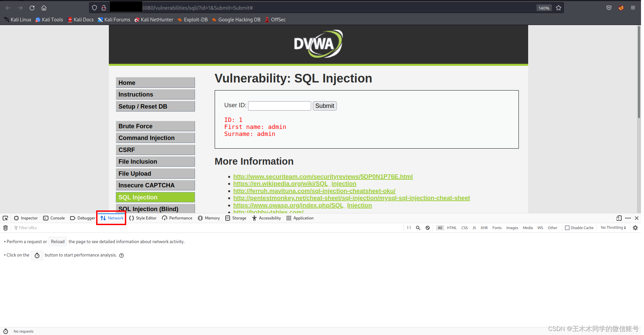Switch to Console tab
The height and width of the screenshot is (335, 644).
[x=54, y=218]
